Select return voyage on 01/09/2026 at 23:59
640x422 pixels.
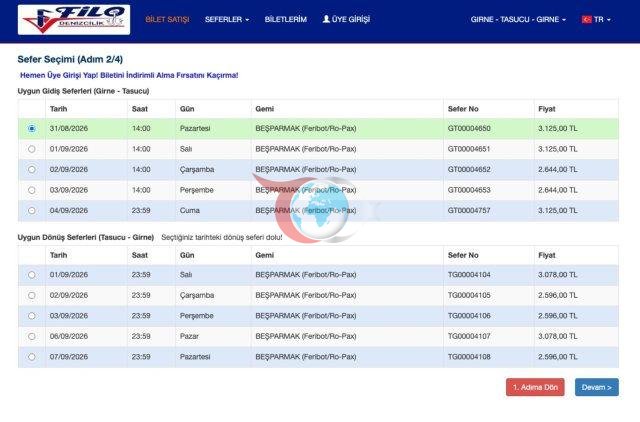32,275
